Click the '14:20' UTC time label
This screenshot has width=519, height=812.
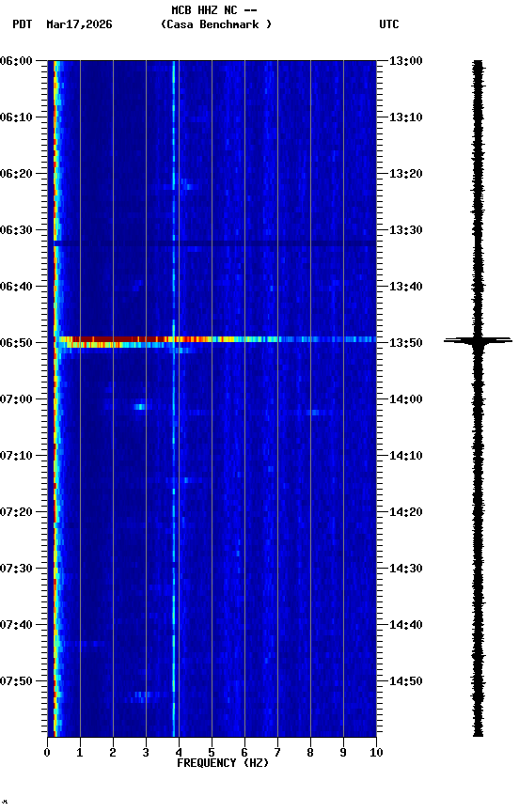[x=406, y=512]
